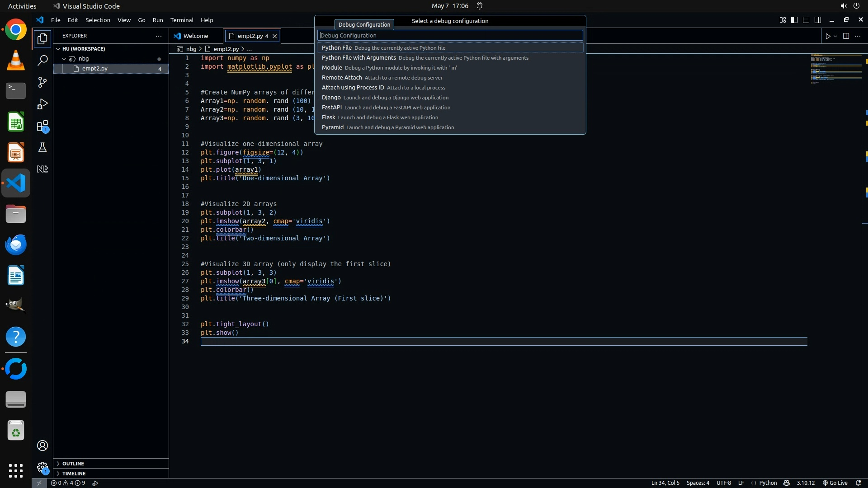Expand the OUTLINE section
Viewport: 868px width, 488px height.
pyautogui.click(x=73, y=464)
